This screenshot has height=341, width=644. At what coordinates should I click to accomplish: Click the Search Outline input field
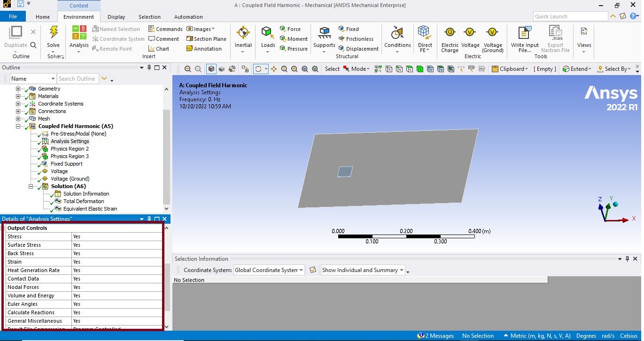(x=78, y=79)
